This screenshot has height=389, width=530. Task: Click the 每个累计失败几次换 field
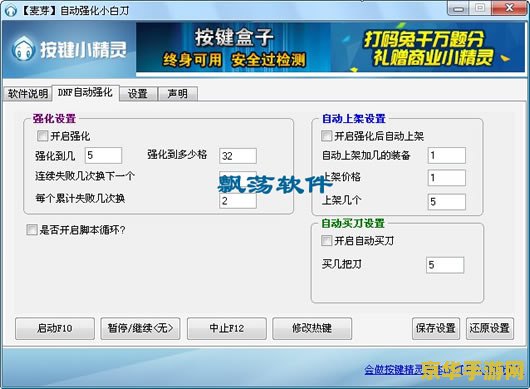pos(238,201)
